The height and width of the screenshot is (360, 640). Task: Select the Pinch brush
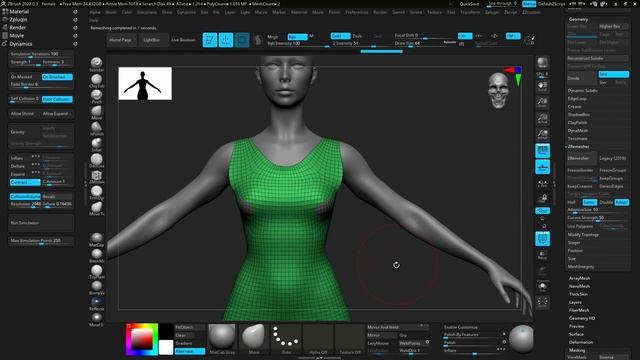[x=96, y=95]
